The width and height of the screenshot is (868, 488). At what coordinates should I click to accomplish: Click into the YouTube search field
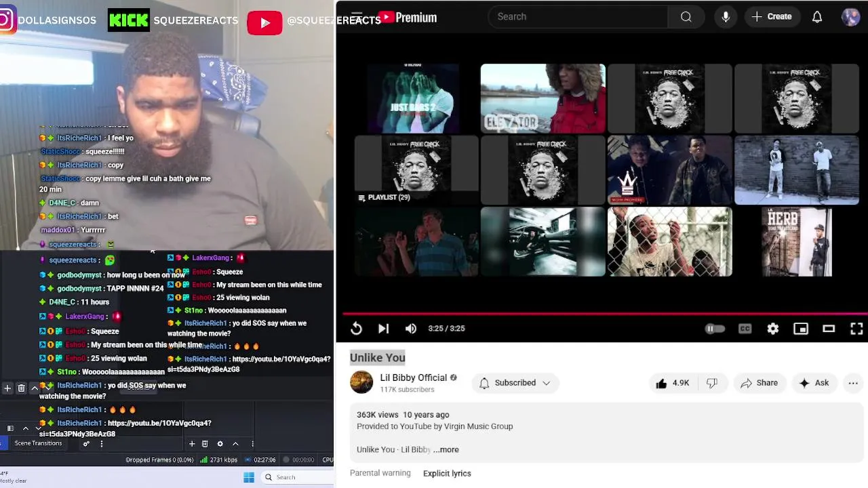coord(578,17)
